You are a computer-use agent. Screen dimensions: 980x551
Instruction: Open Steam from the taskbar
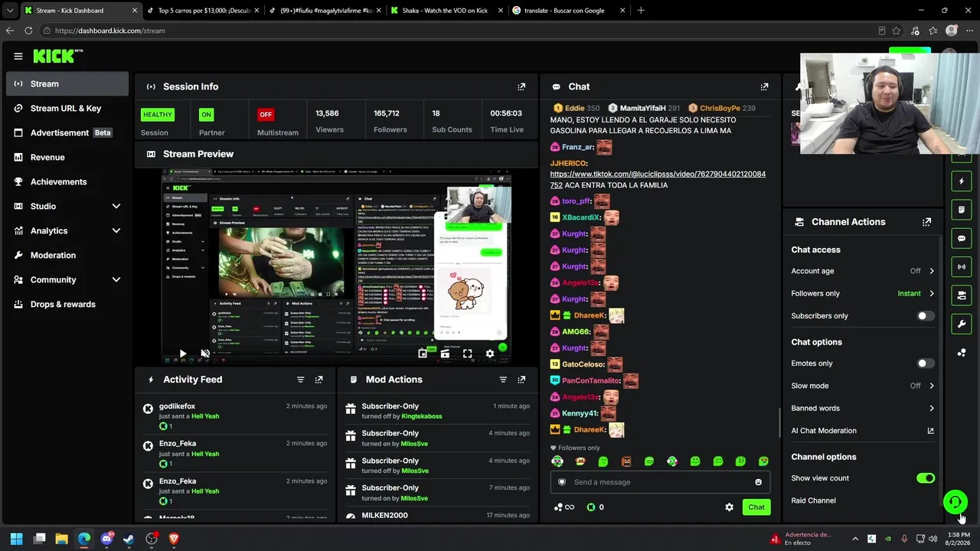(129, 539)
